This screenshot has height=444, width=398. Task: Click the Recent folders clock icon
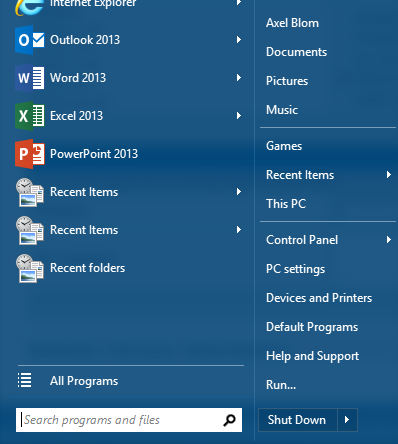(30, 268)
